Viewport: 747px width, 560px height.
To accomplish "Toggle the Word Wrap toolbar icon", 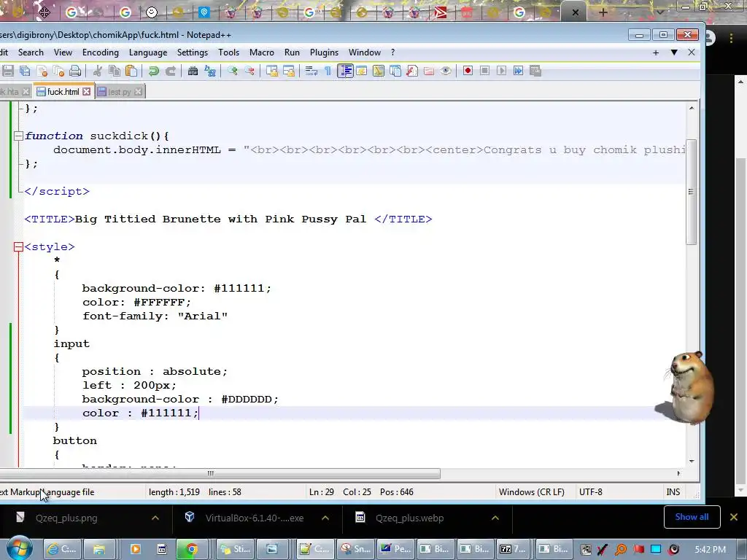I will [x=311, y=71].
